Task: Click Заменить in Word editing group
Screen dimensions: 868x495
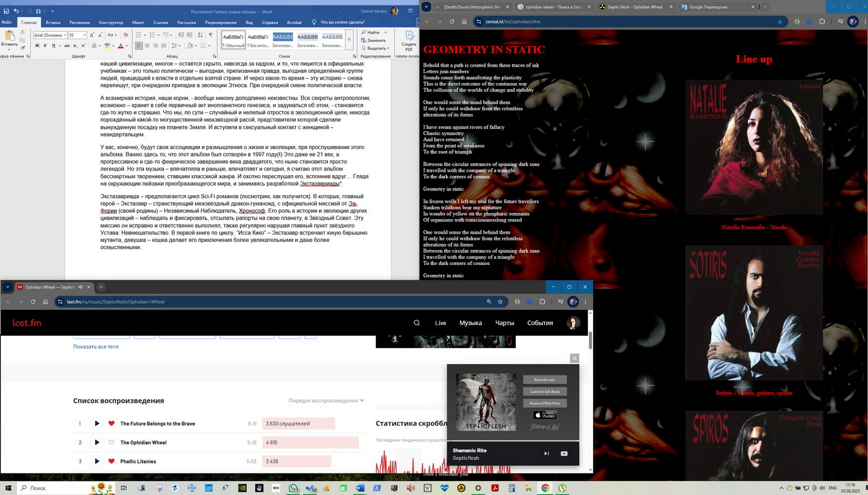Action: pos(373,40)
